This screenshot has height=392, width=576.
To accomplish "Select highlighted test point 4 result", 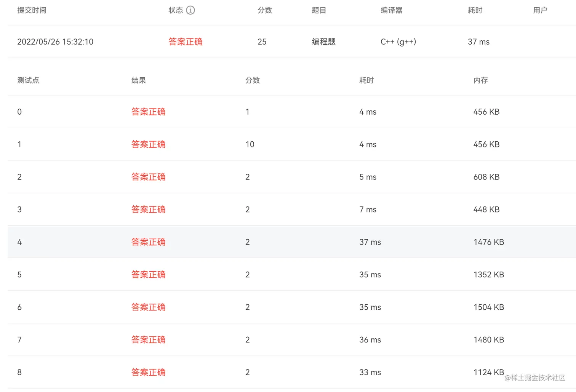I will (x=148, y=242).
